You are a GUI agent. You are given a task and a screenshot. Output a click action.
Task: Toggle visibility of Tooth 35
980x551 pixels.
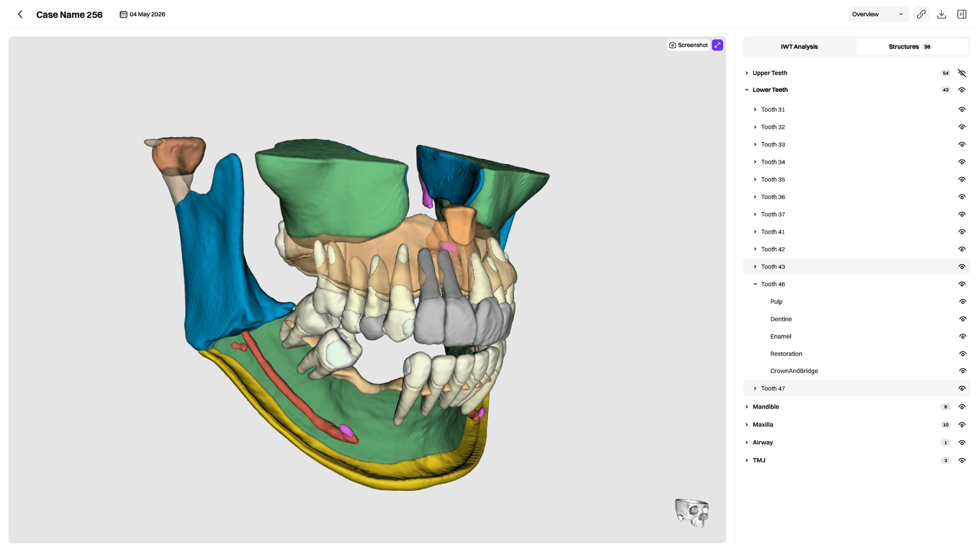tap(962, 180)
